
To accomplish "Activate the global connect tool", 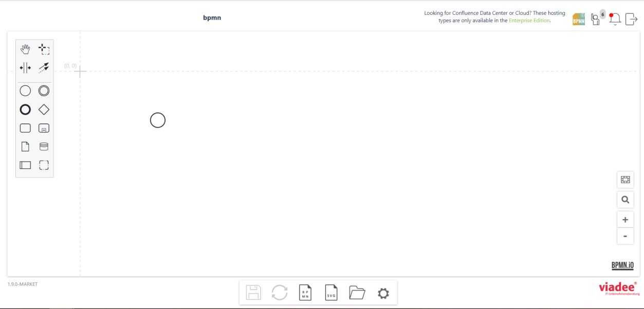I will click(x=44, y=67).
